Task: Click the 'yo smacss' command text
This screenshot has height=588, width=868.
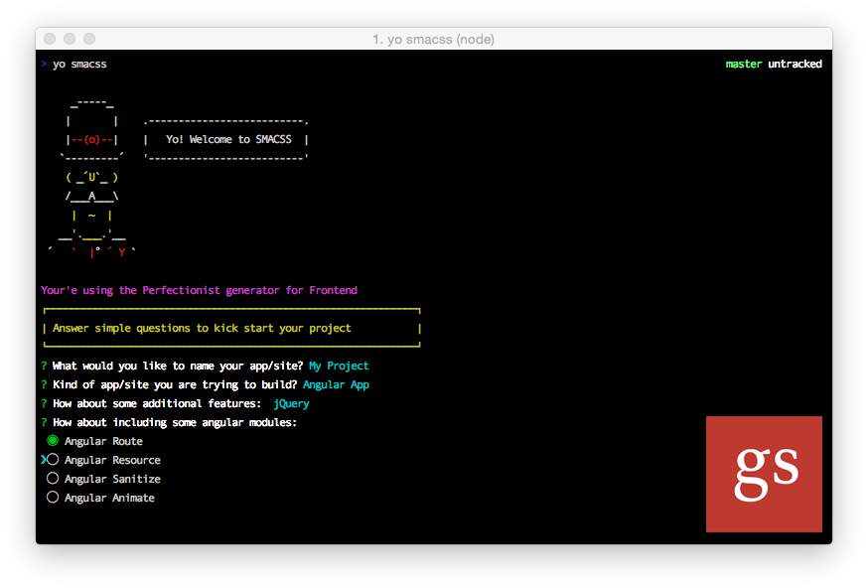Action: point(79,65)
